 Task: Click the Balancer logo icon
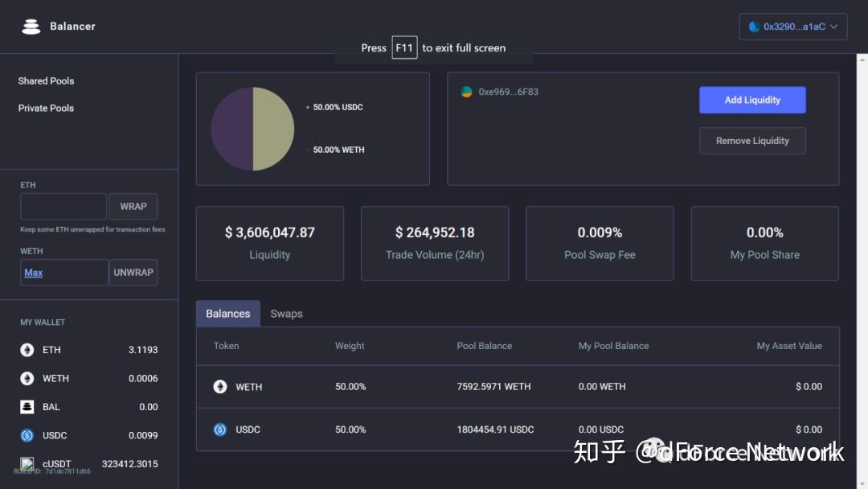point(31,26)
